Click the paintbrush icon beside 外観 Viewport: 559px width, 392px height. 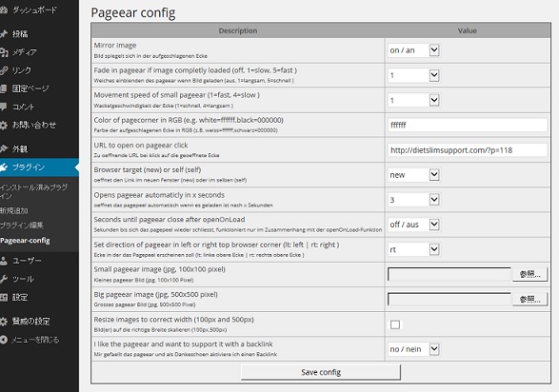tap(3, 148)
